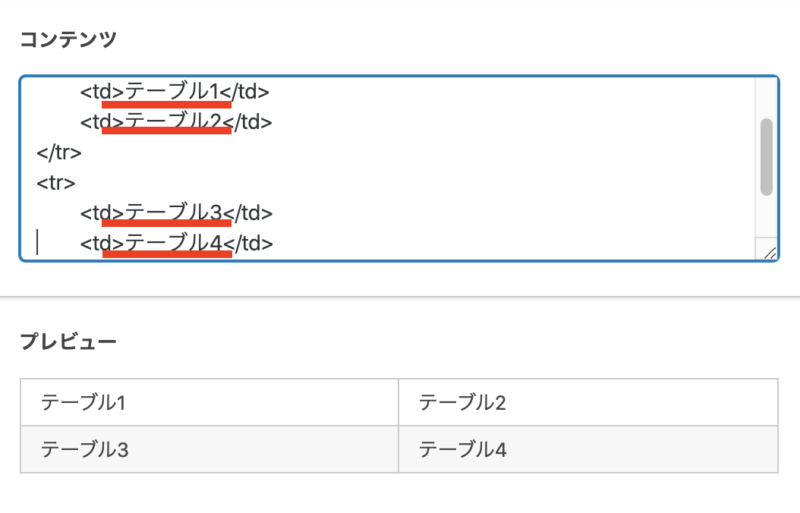Click the textarea resize handle icon

point(769,253)
